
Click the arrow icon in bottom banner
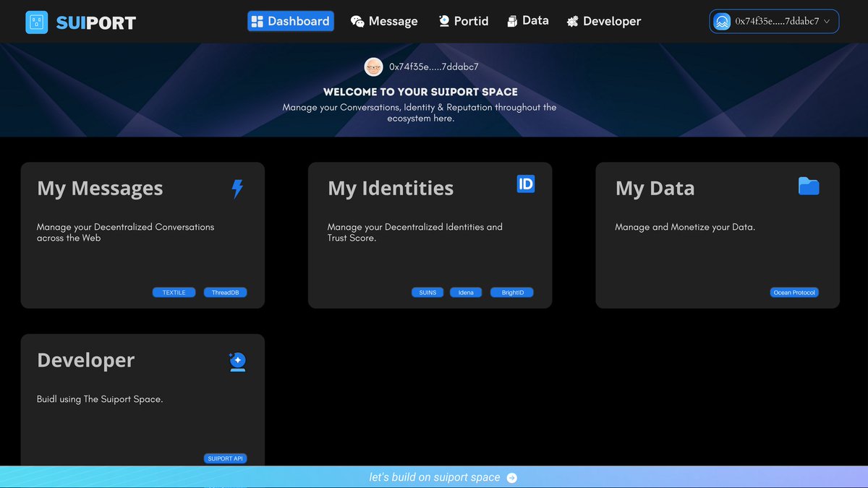point(512,477)
